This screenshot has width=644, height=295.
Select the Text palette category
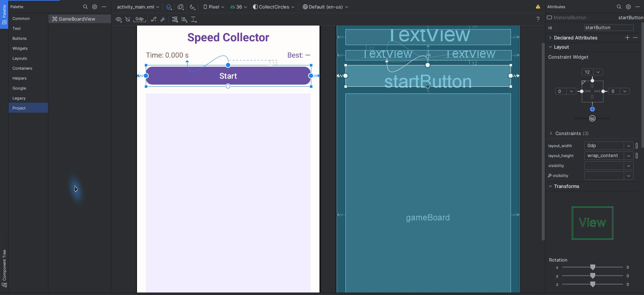[x=28, y=28]
